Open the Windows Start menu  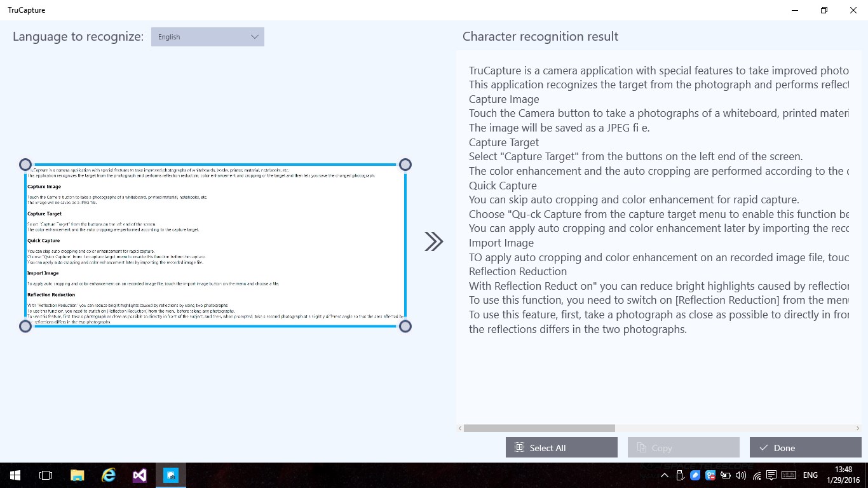click(15, 475)
